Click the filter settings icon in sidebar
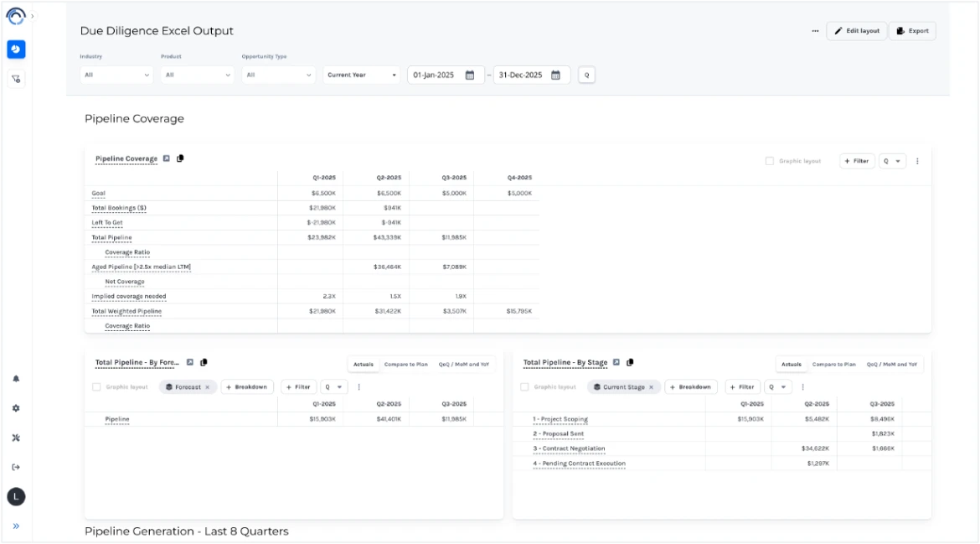The width and height of the screenshot is (980, 544). click(x=16, y=79)
